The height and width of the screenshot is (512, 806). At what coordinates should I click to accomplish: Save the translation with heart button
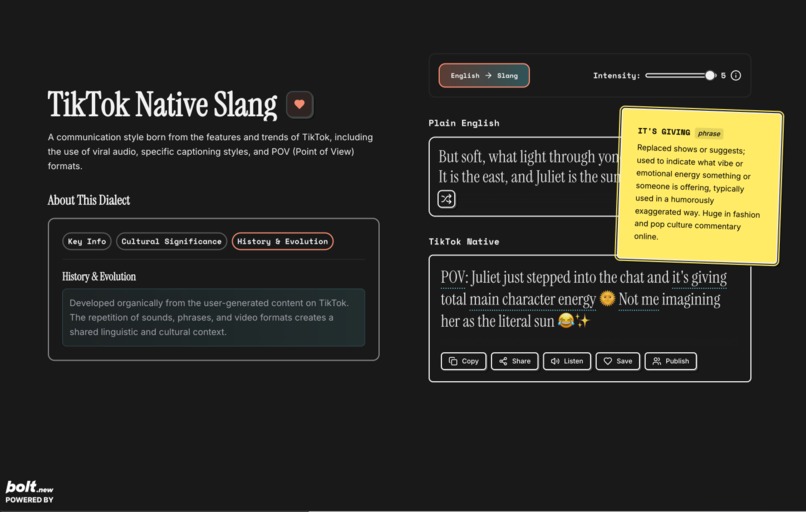pos(617,361)
